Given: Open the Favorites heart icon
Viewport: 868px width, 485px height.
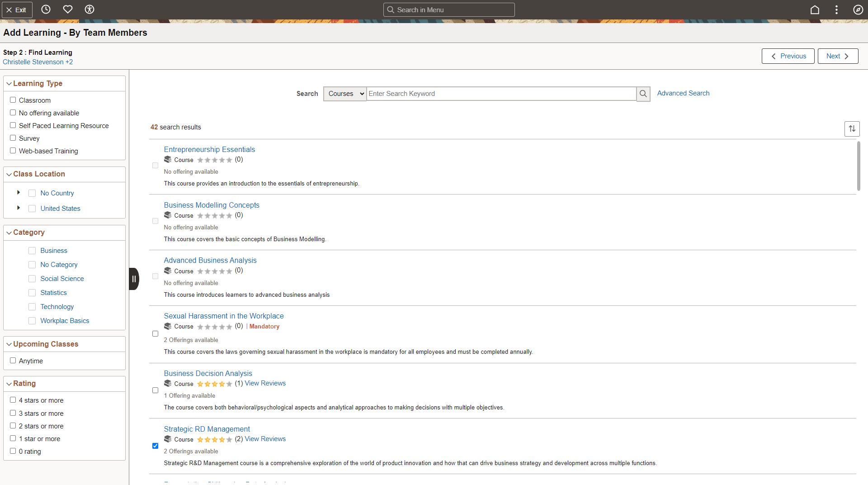Looking at the screenshot, I should (67, 9).
